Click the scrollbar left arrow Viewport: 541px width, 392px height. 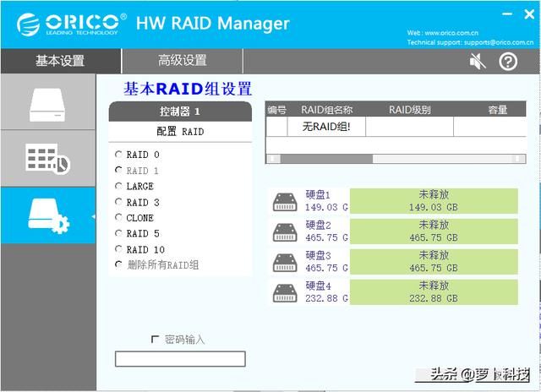274,159
